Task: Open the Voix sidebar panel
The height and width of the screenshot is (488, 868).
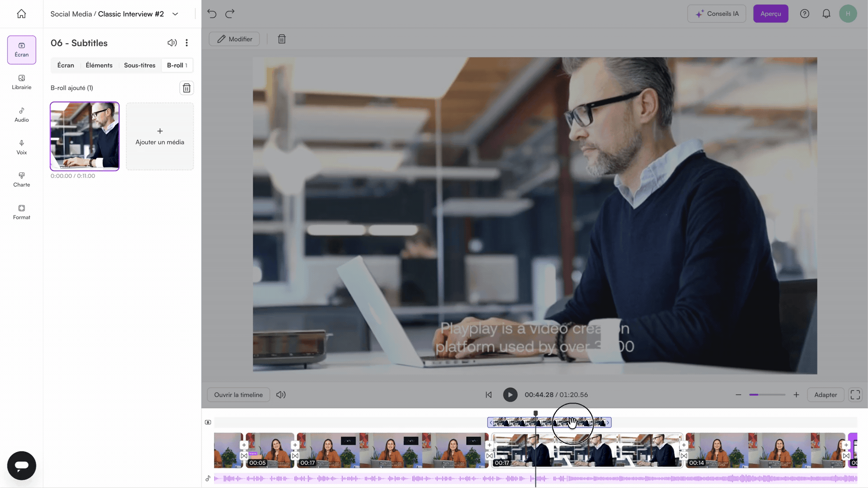Action: [x=22, y=147]
